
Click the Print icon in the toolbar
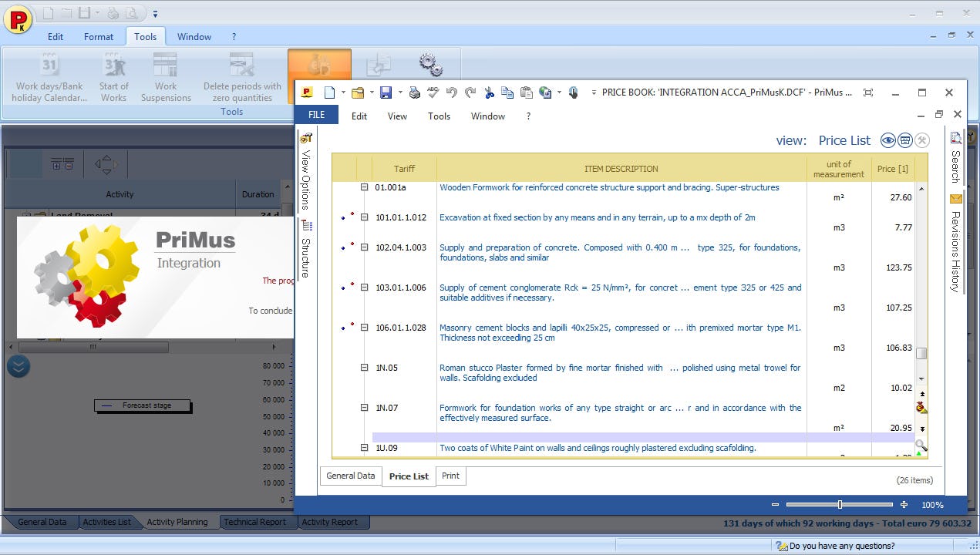(x=414, y=92)
